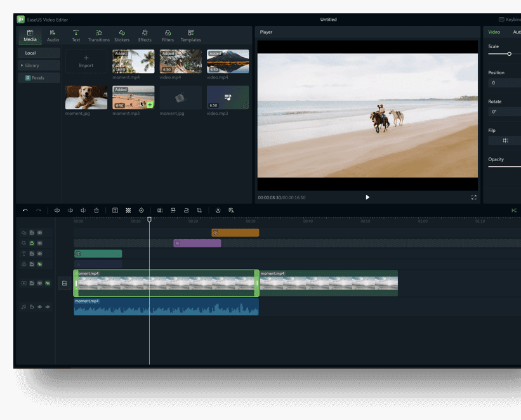521x420 pixels.
Task: Click the EaseUS Video Editor logo
Action: [x=20, y=19]
